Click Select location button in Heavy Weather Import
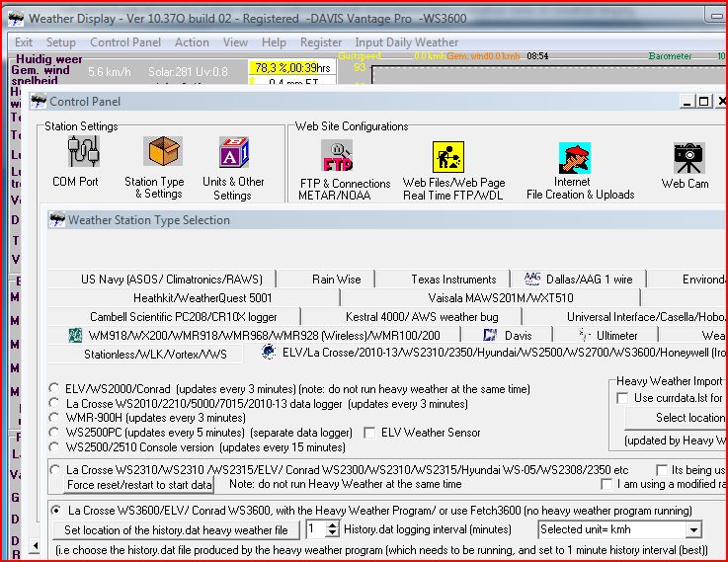The width and height of the screenshot is (728, 562). click(676, 418)
